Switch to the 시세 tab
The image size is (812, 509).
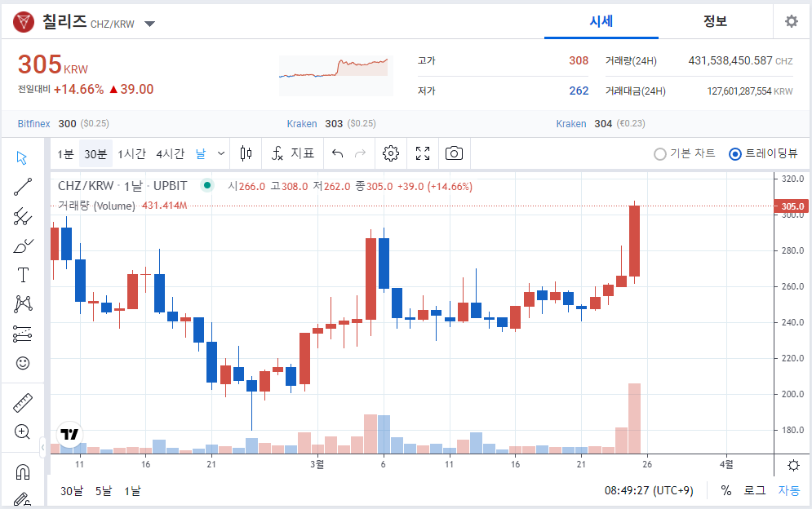click(601, 21)
